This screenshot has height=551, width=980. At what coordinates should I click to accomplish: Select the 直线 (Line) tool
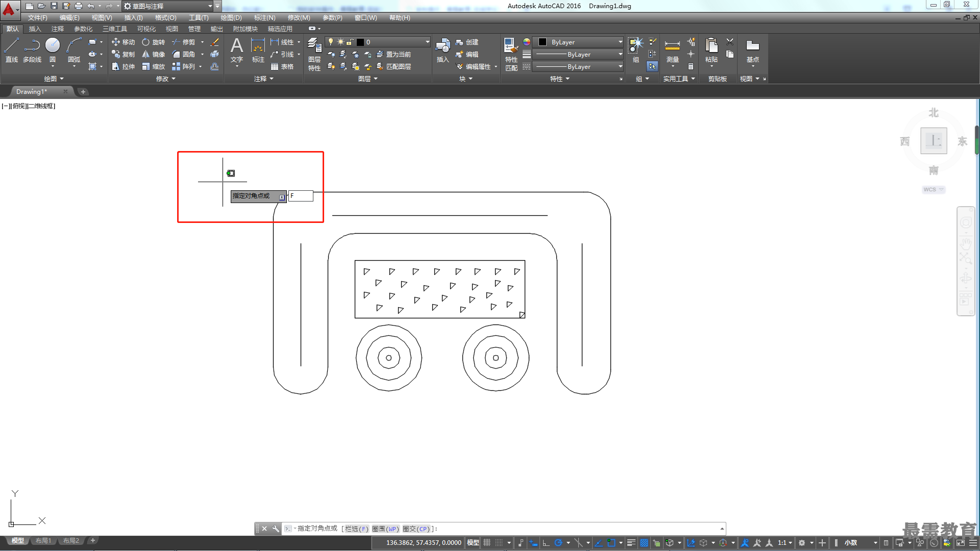tap(11, 50)
